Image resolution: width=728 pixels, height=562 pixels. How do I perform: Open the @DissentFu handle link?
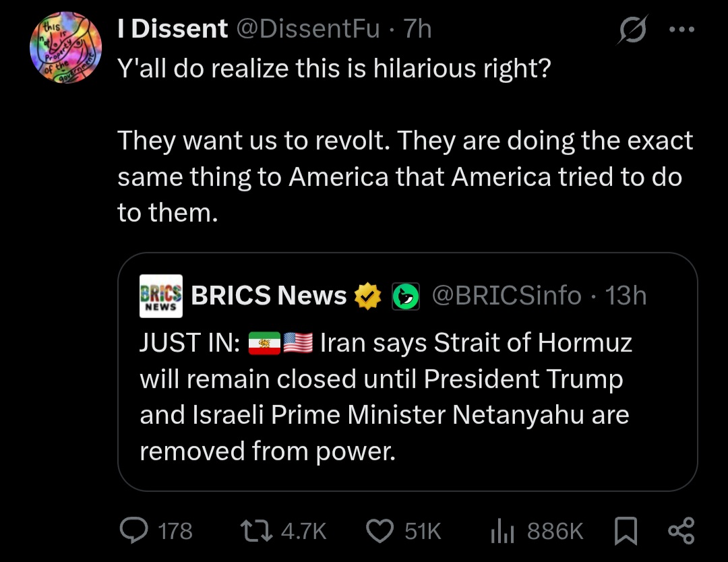(308, 29)
